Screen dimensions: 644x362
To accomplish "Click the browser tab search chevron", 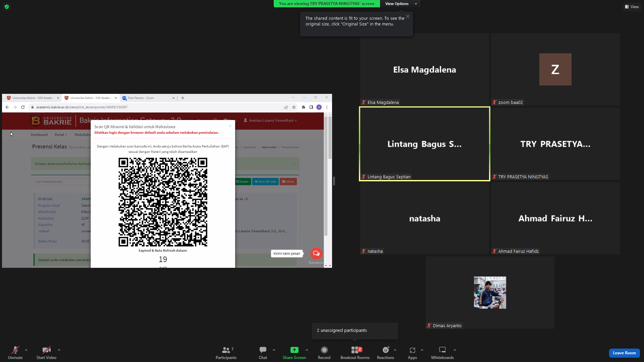I will (293, 98).
